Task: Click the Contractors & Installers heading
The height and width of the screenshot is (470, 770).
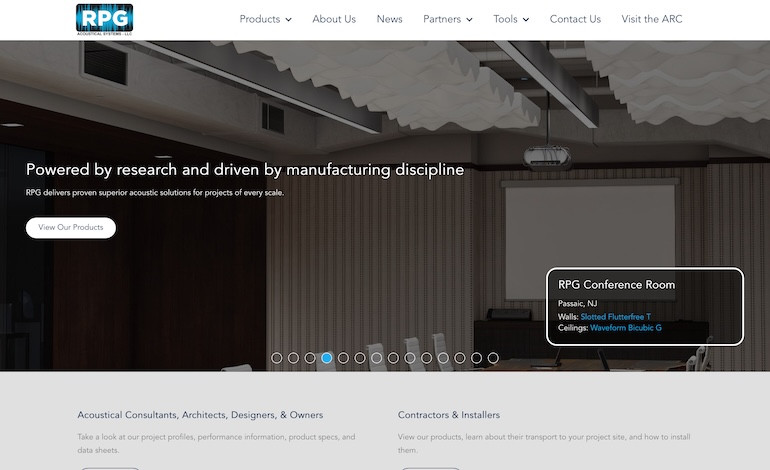Action: (x=449, y=415)
